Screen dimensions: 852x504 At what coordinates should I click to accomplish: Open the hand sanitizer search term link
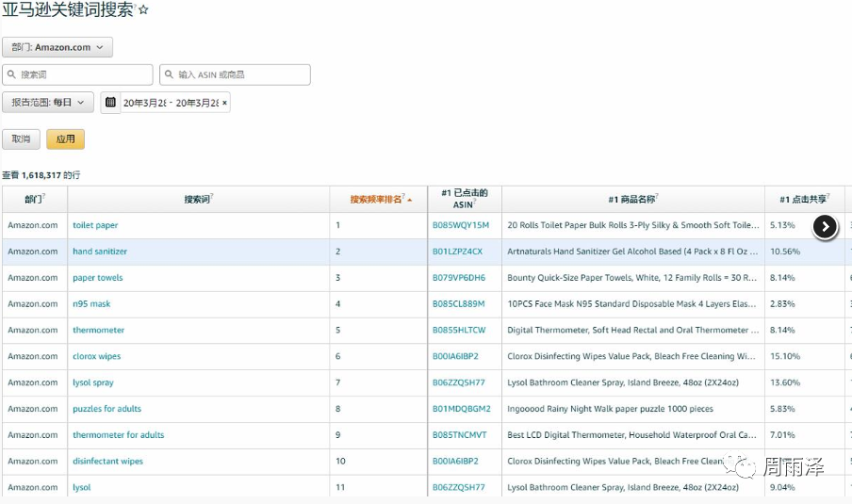[x=100, y=252]
